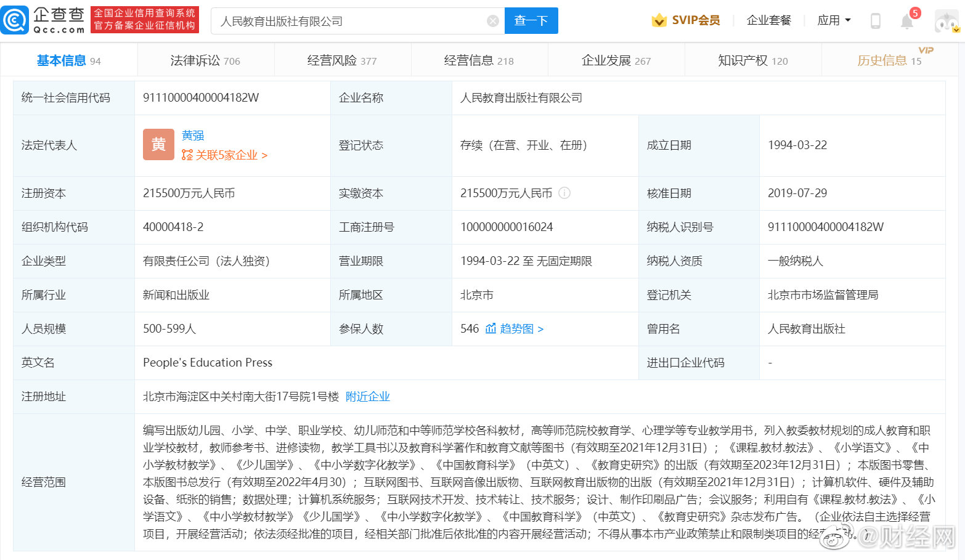Click staff size 500-599人
965x560 pixels.
pos(169,328)
